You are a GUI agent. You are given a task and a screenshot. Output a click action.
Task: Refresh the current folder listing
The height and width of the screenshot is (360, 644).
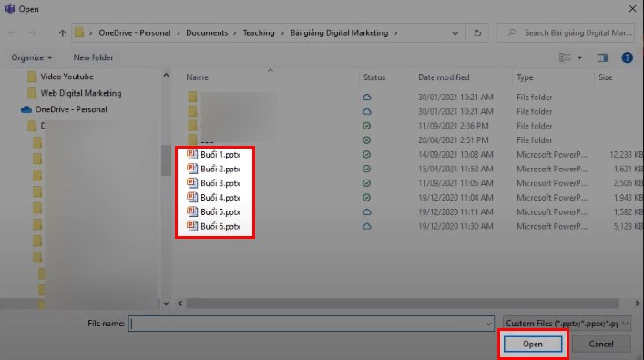tap(477, 33)
